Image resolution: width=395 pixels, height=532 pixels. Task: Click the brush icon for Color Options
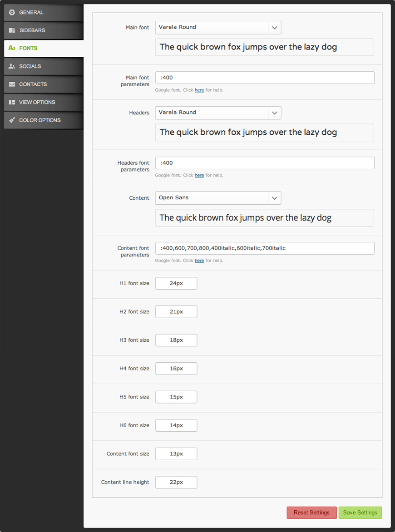point(12,120)
